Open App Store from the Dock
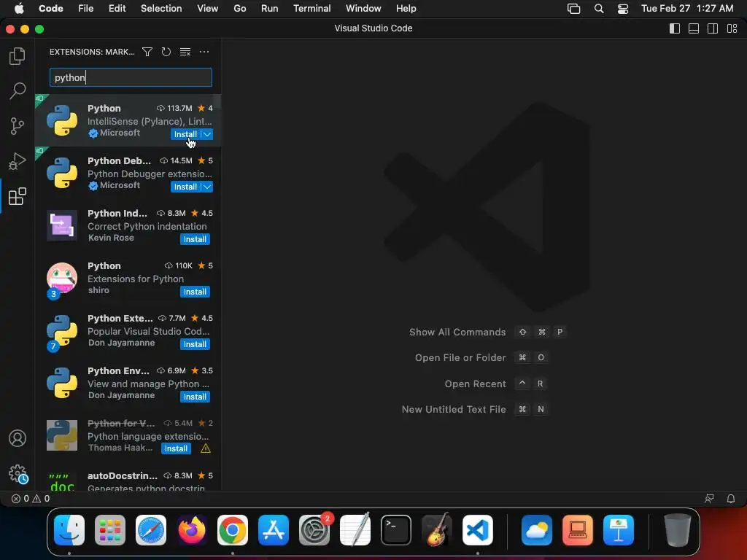This screenshot has width=747, height=560. pos(274,530)
